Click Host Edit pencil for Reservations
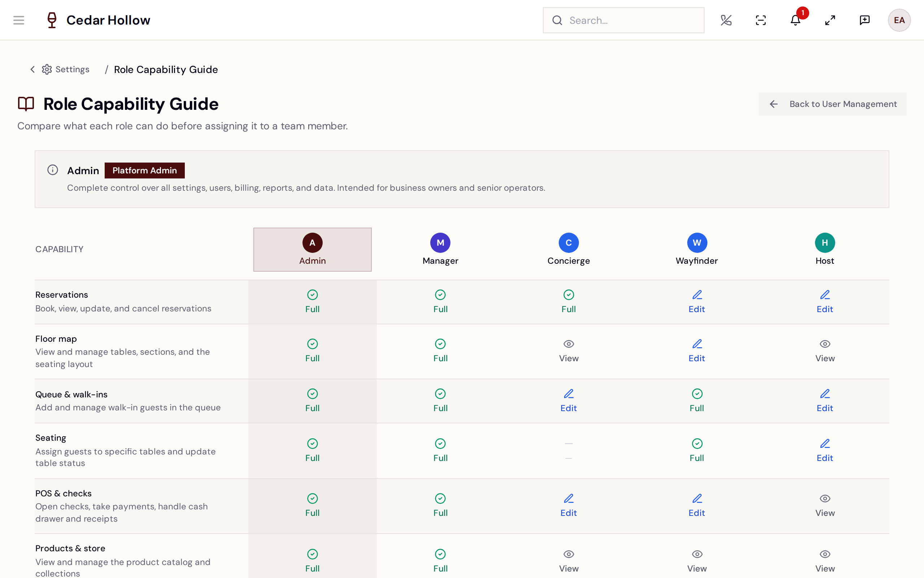This screenshot has width=924, height=578. coord(825,295)
